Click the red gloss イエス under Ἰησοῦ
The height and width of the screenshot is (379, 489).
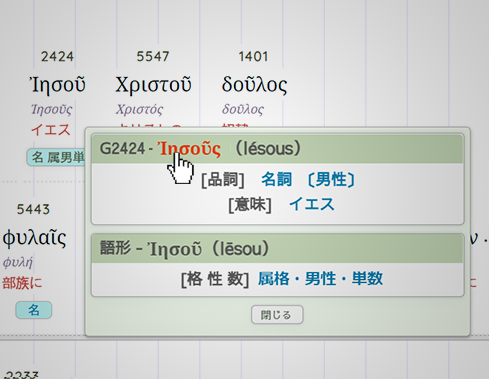51,129
